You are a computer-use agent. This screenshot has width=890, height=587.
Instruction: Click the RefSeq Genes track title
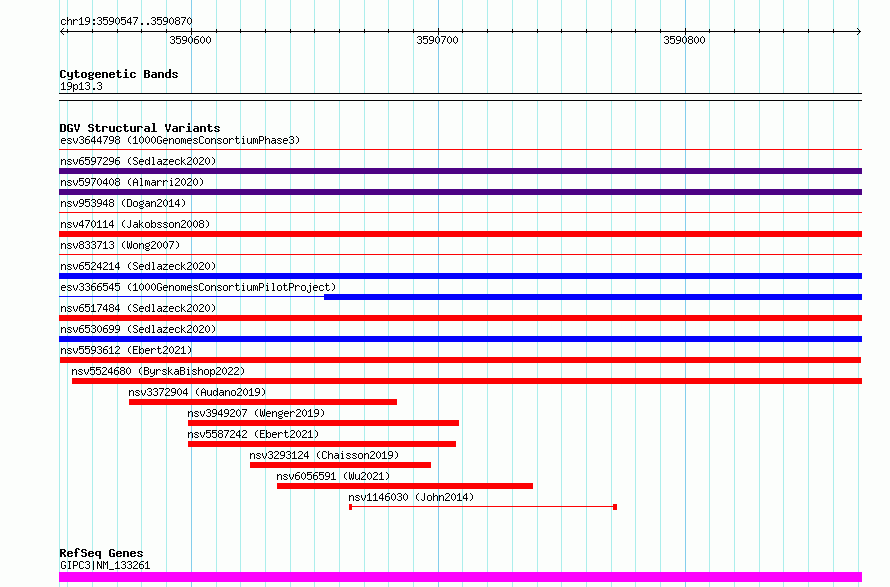101,553
